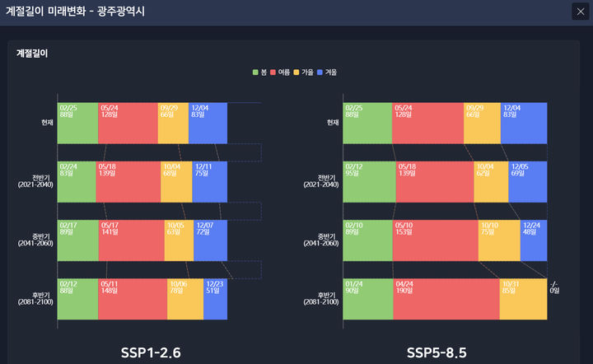
Task: Toggle the 봄 series in the legend
Action: click(x=260, y=72)
